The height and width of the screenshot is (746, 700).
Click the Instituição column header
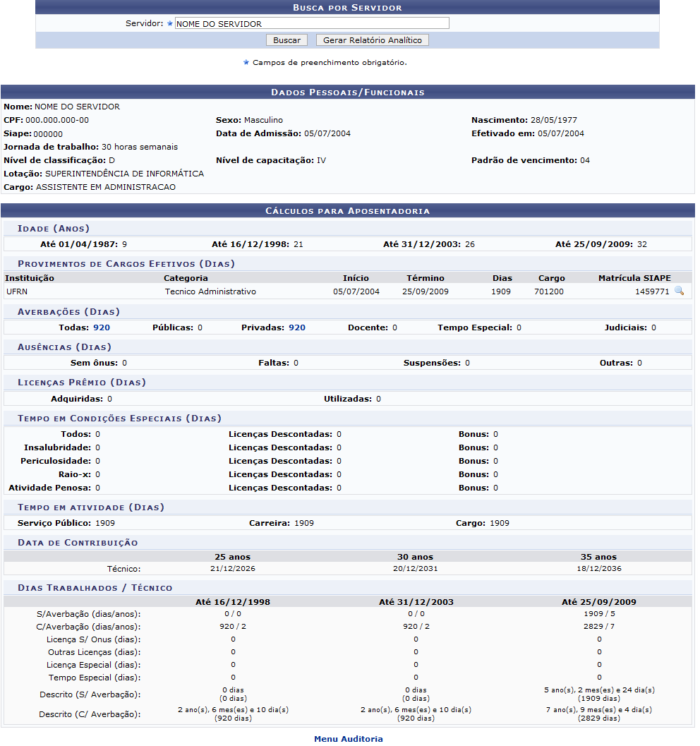30,278
